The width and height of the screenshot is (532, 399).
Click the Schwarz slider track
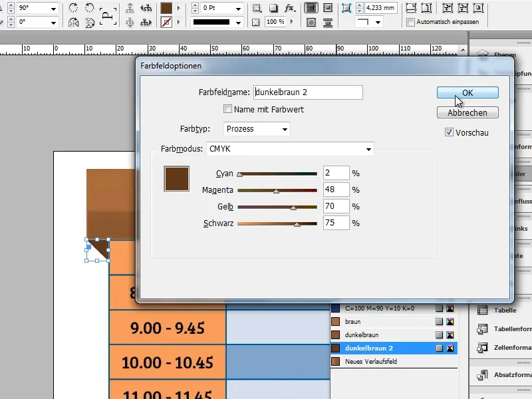tap(277, 223)
